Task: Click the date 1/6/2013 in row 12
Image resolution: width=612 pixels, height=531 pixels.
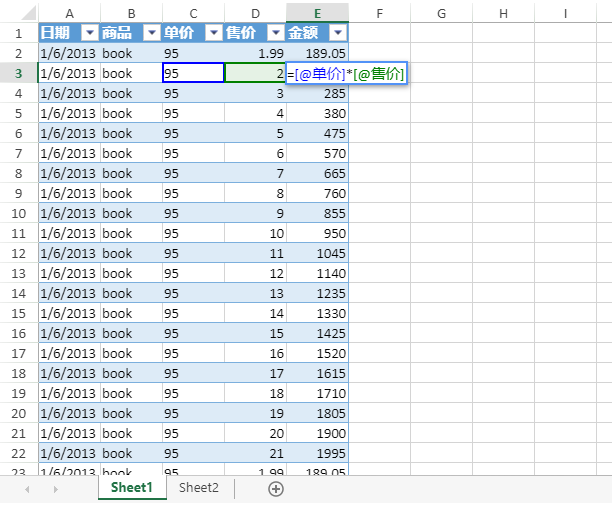Action: 68,253
